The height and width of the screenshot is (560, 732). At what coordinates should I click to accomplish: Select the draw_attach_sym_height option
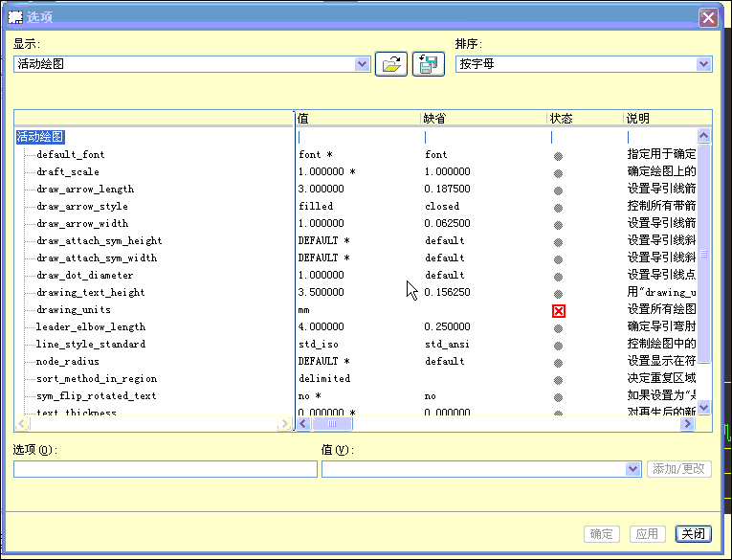pyautogui.click(x=99, y=241)
